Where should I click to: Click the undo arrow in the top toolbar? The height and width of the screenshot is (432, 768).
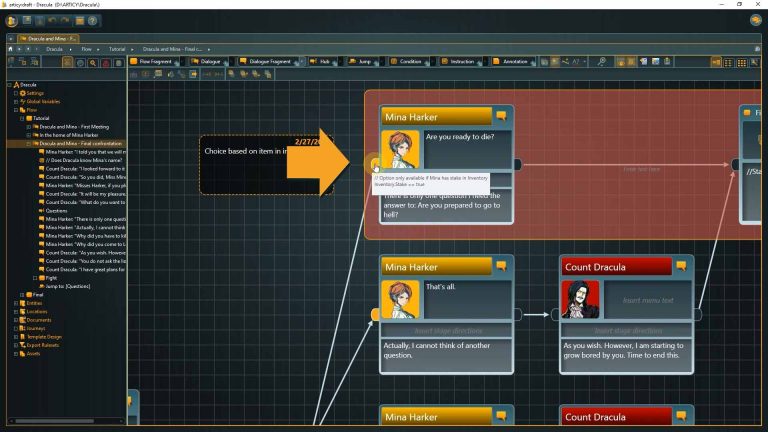(52, 21)
